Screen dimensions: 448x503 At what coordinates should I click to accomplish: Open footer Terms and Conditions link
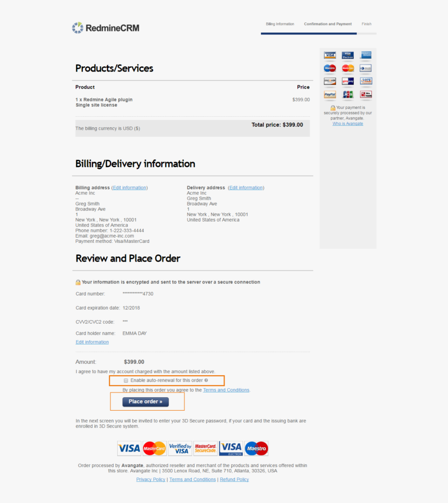[x=192, y=479]
